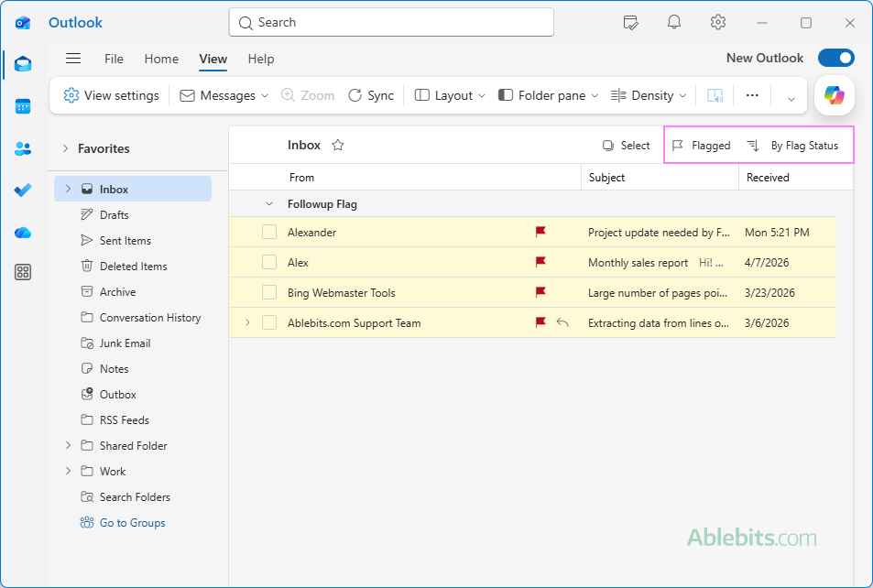Click in the Search box
Screen dimensions: 873x588
(x=391, y=22)
